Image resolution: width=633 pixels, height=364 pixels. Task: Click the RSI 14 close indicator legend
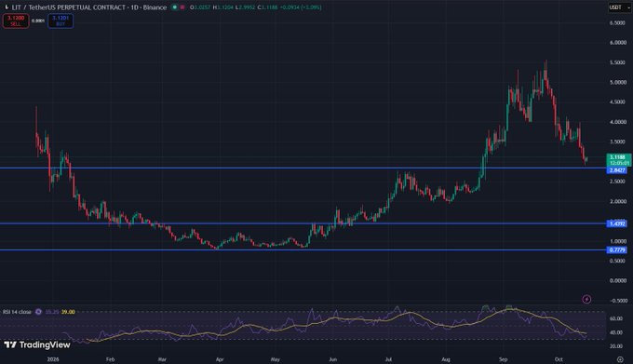pos(17,312)
